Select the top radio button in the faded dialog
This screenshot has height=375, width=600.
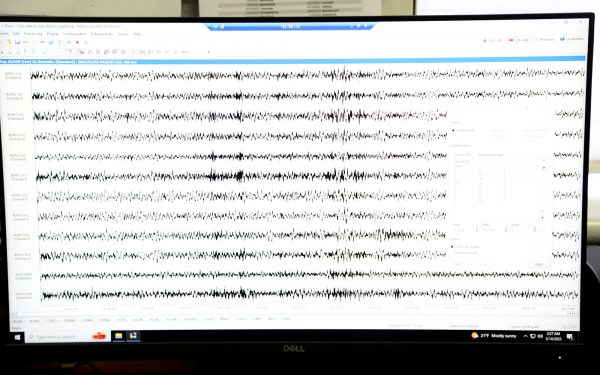coord(453,130)
